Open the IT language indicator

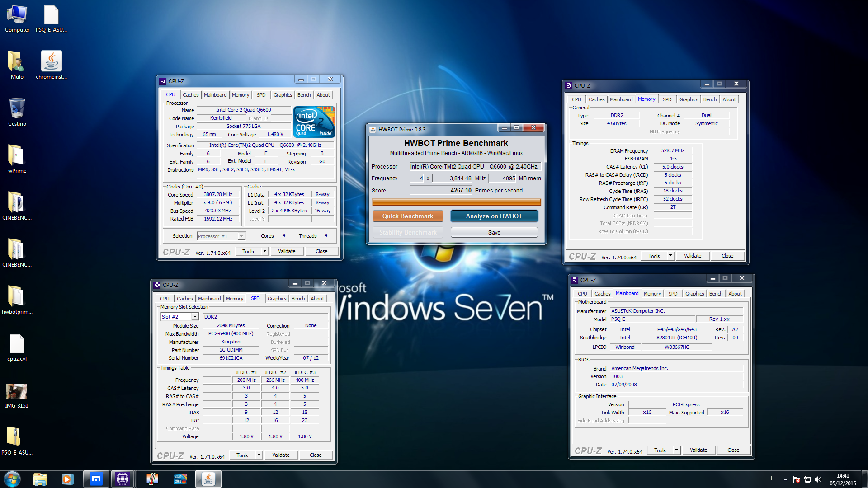pyautogui.click(x=773, y=478)
